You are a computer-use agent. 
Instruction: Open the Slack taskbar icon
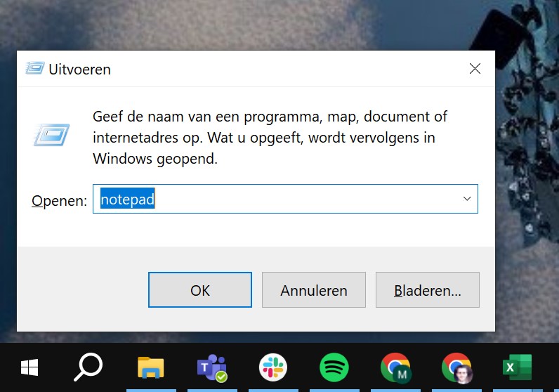click(x=273, y=367)
